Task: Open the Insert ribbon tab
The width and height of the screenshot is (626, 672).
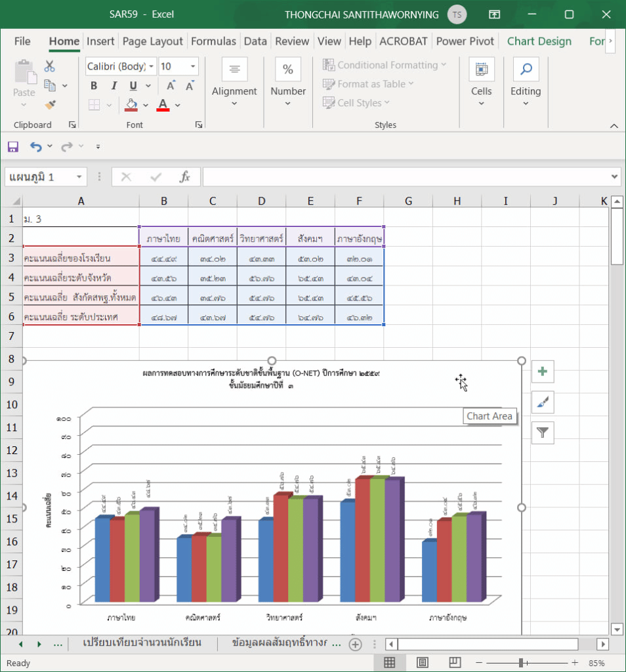Action: click(x=100, y=41)
